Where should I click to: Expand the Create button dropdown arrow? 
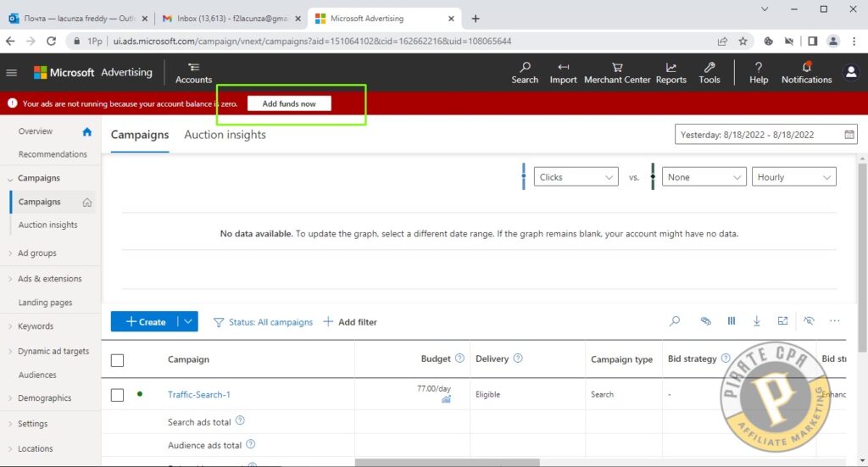pyautogui.click(x=188, y=321)
